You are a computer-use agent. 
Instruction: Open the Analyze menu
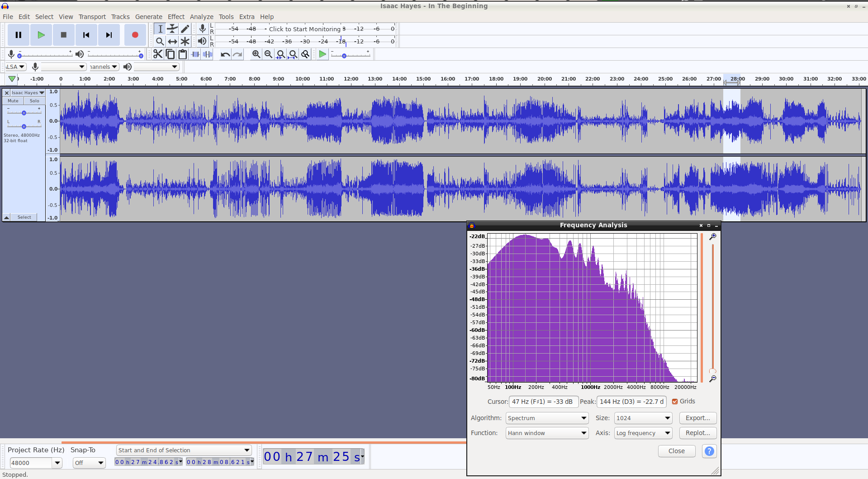[x=201, y=17]
